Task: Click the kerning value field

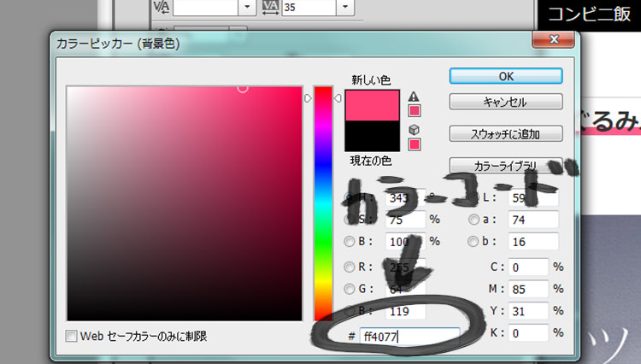Action: point(206,7)
